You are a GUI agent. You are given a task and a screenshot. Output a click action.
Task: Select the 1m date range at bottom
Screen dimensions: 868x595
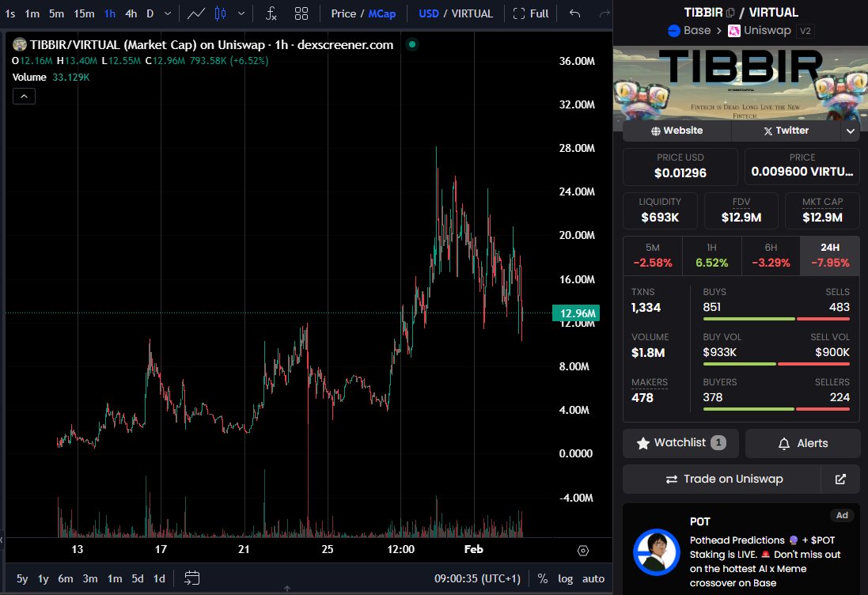coord(115,579)
